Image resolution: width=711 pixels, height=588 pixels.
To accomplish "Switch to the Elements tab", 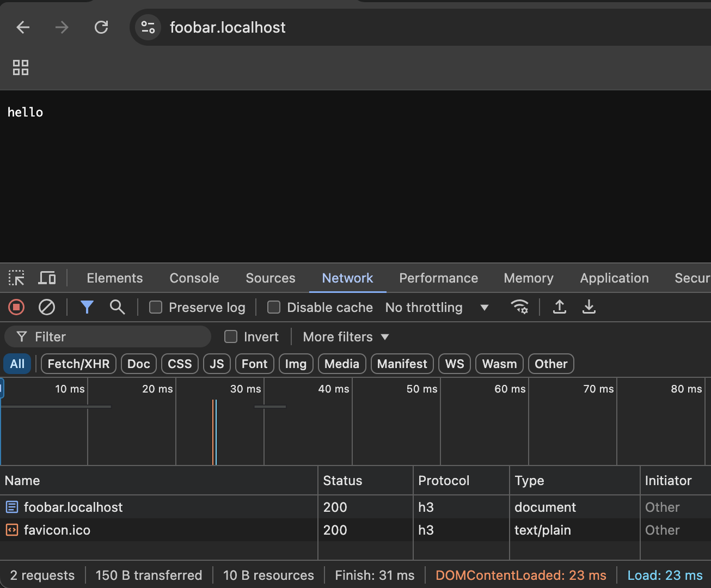I will click(x=115, y=278).
